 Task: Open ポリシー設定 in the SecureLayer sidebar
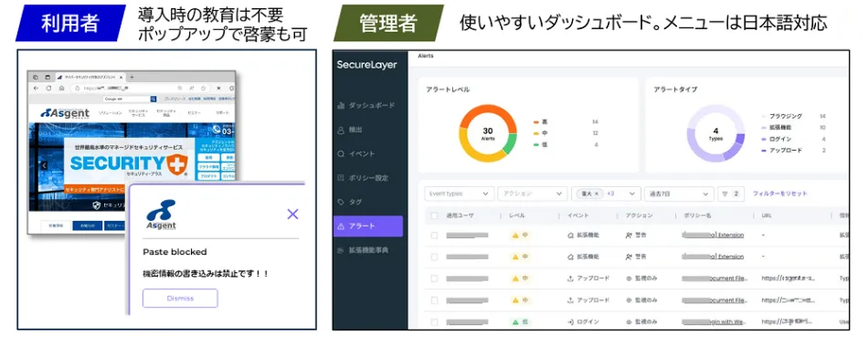coord(363,178)
